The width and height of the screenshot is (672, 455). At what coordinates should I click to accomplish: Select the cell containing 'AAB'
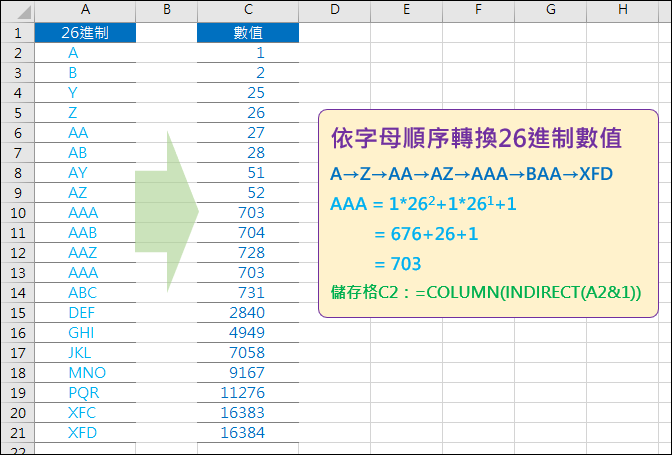pos(85,233)
